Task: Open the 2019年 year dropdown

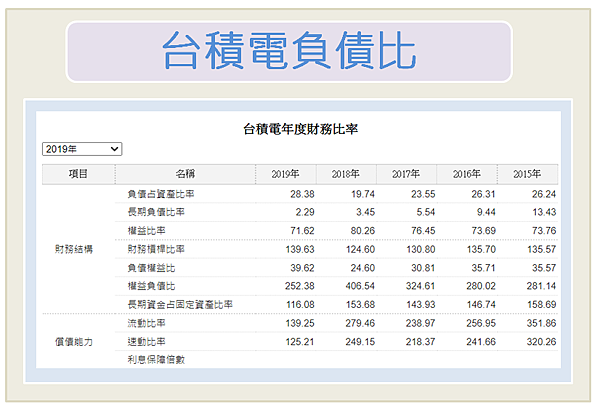Action: 82,149
